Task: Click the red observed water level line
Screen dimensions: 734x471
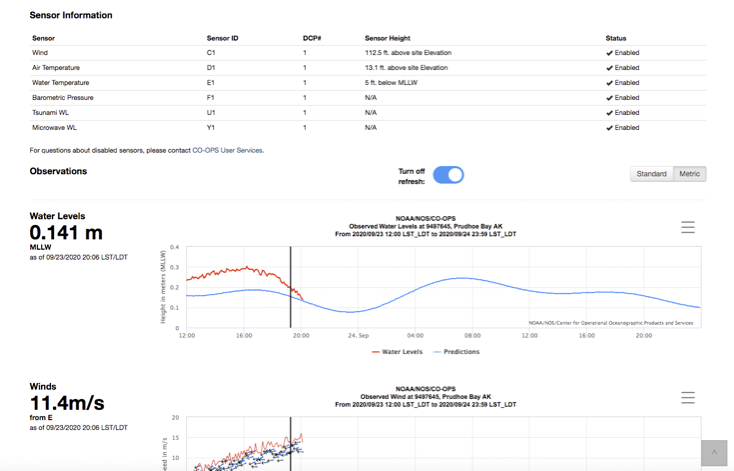Action: (243, 270)
